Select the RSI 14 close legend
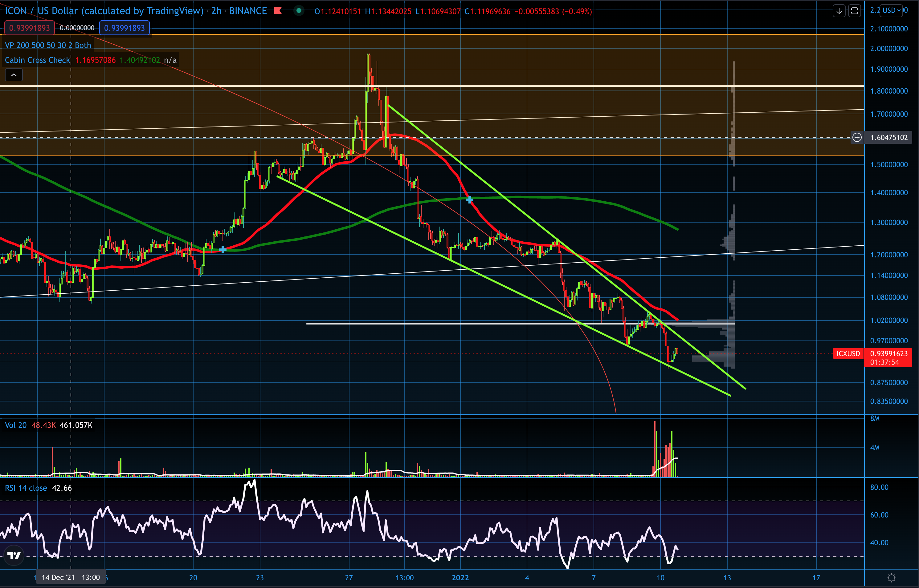The height and width of the screenshot is (588, 919). (26, 488)
